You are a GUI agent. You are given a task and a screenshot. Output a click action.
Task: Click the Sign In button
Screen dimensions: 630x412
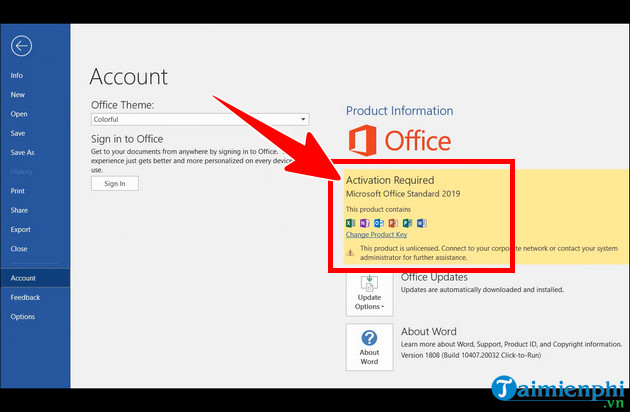[115, 184]
